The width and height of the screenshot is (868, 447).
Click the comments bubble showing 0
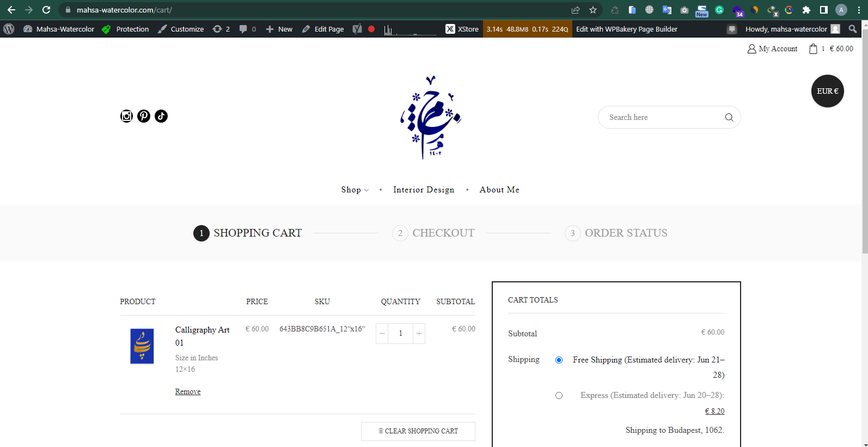[248, 29]
